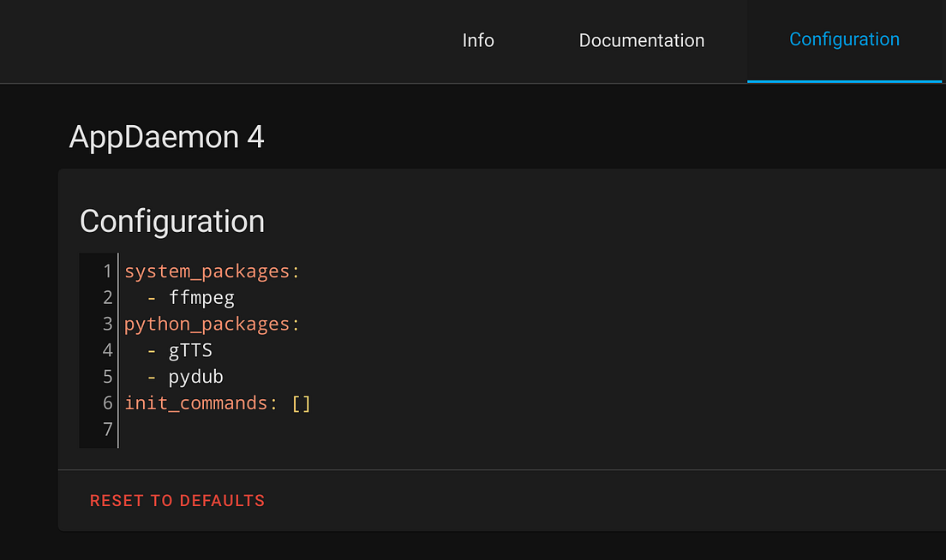Click line number 2 in gutter
The width and height of the screenshot is (946, 560).
pyautogui.click(x=107, y=298)
